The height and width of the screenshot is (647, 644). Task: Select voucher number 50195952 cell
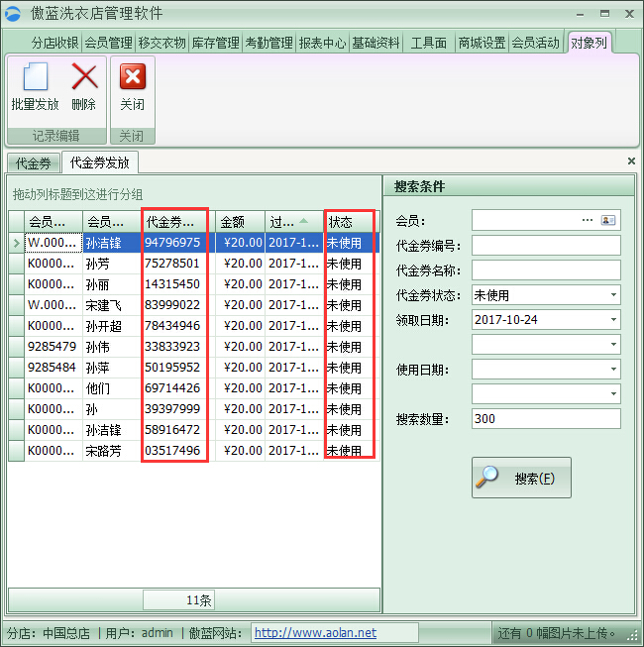pos(177,368)
